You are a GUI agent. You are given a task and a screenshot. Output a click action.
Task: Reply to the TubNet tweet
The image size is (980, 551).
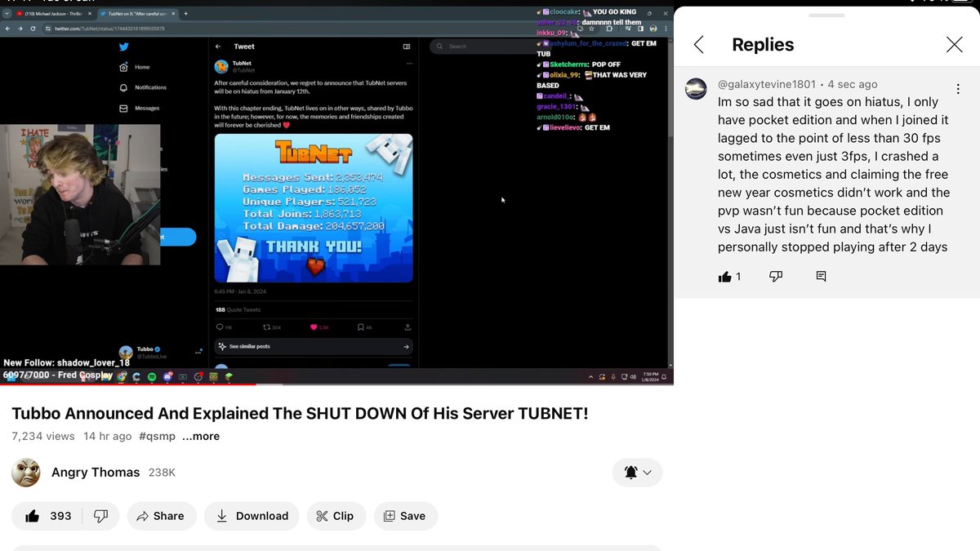click(x=219, y=327)
